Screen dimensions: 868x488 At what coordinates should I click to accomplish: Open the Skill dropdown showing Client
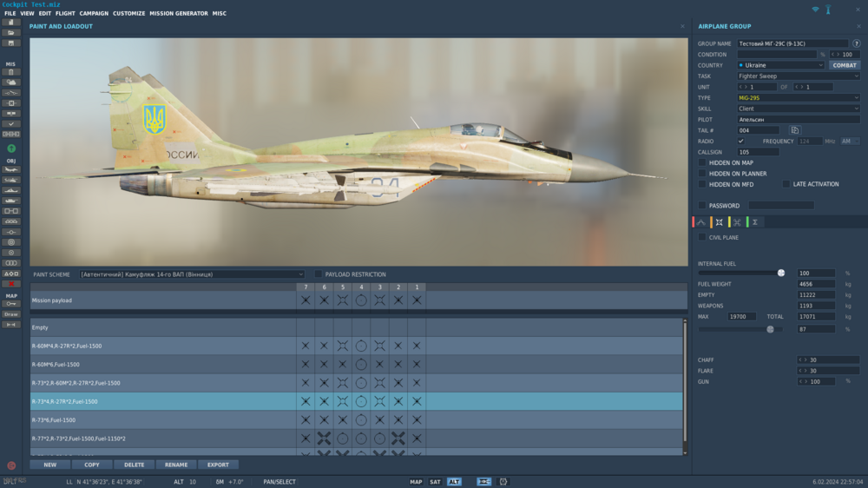(799, 109)
